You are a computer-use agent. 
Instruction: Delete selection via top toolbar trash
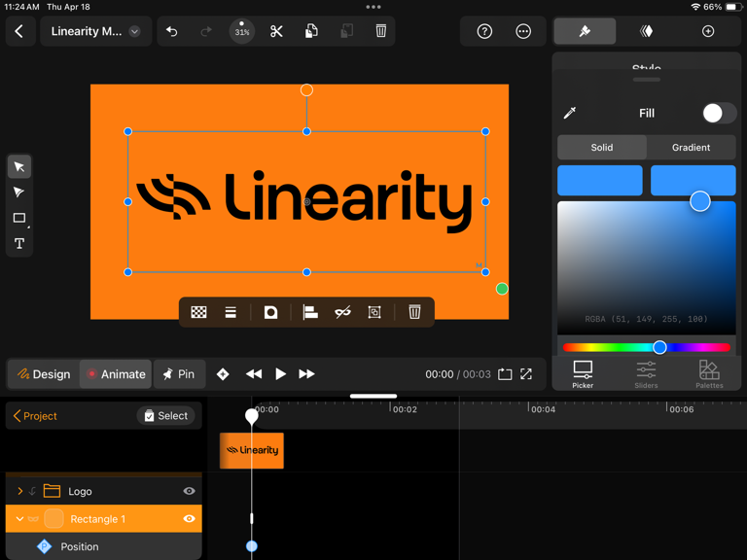pyautogui.click(x=380, y=31)
